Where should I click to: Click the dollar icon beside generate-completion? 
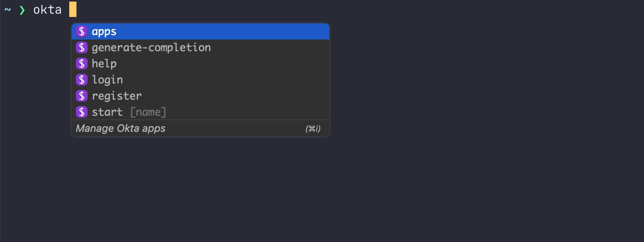pos(82,48)
